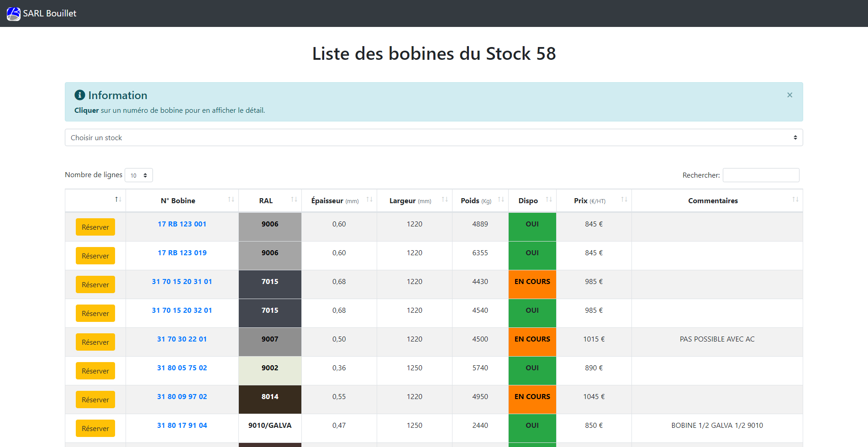Open the Nombre de lignes selector
Screen dimensions: 868x447
point(139,175)
